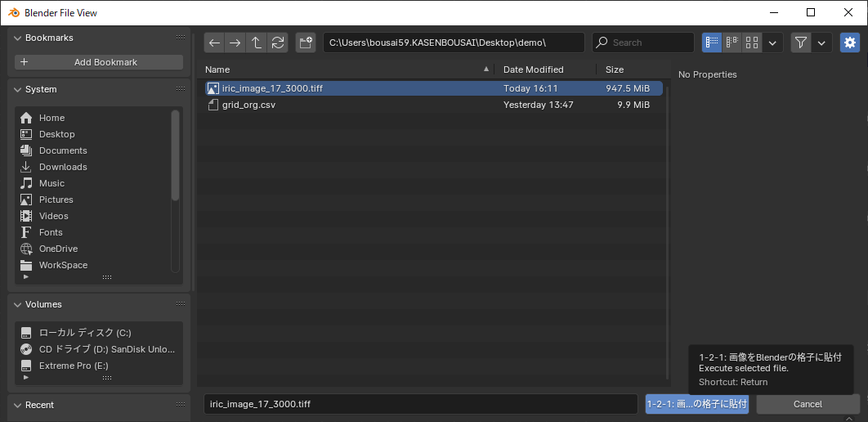Switch to horizontal list display mode
Image resolution: width=868 pixels, height=422 pixels.
[732, 43]
